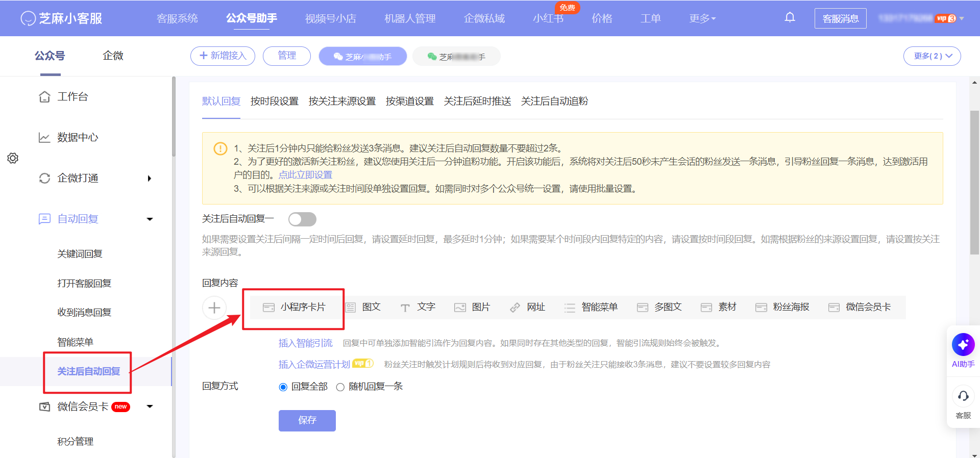Select the 文字 reply type

coord(418,307)
